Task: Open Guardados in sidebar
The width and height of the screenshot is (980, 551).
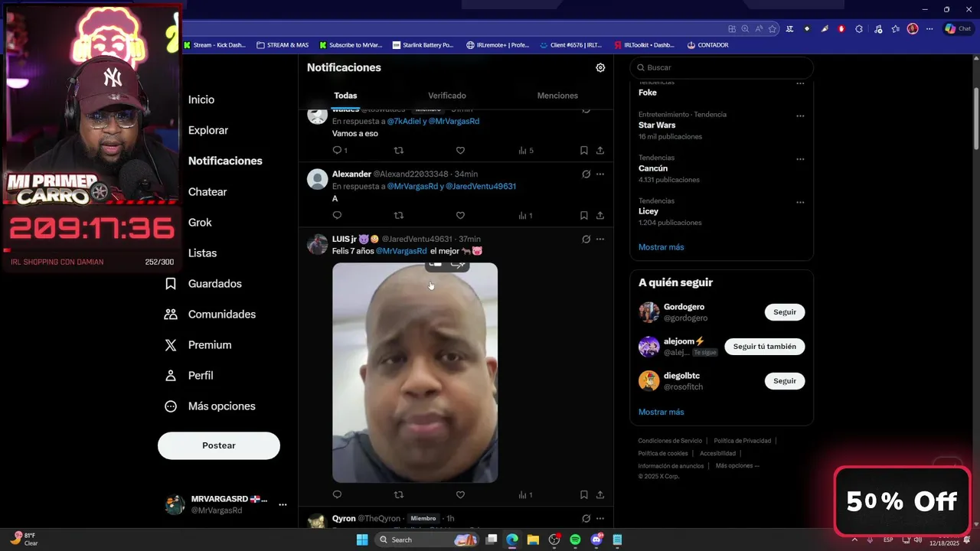Action: (x=204, y=284)
